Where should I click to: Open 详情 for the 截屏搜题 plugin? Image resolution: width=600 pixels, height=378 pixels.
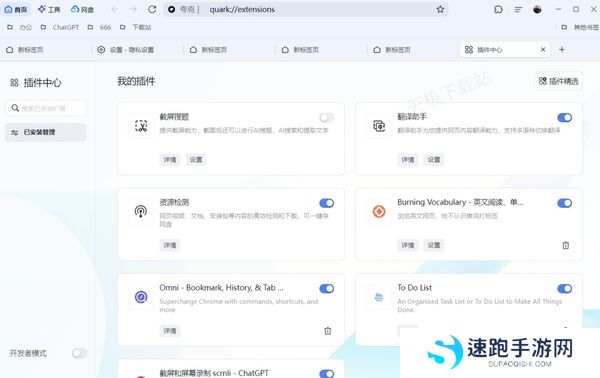pyautogui.click(x=170, y=160)
